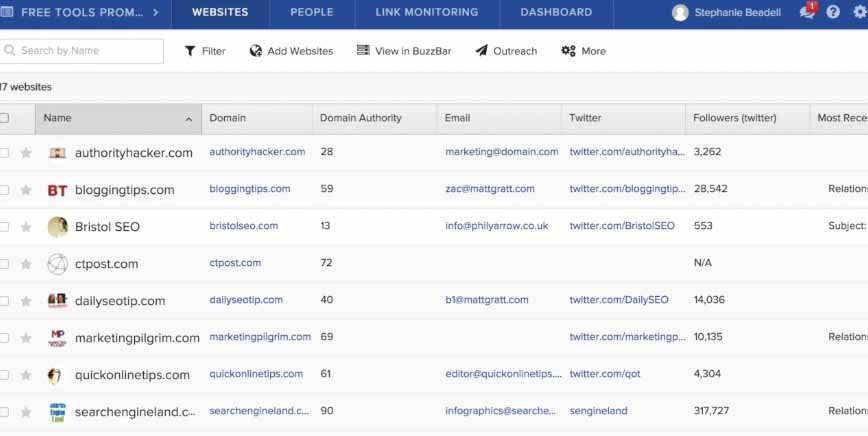Open the Filter options

tap(205, 51)
